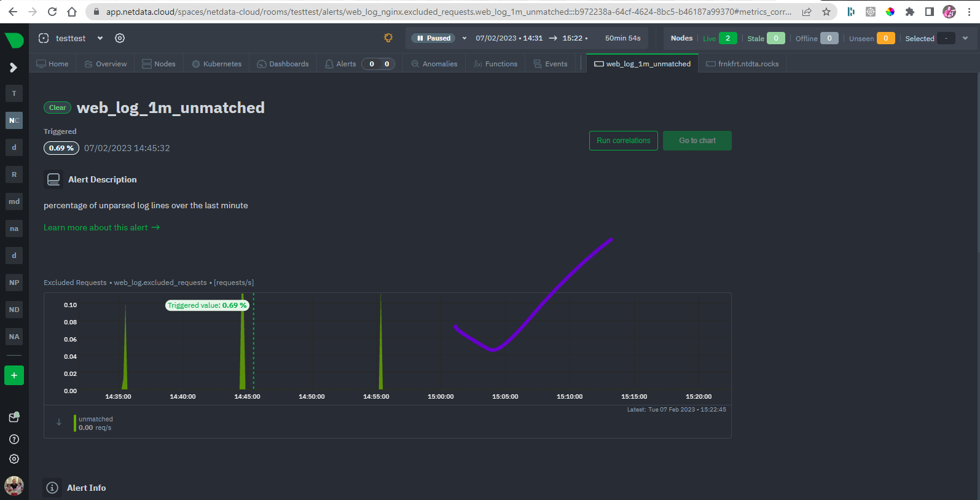Open the sidebar settings gear icon
Screen dimensions: 980x500
(x=14, y=459)
